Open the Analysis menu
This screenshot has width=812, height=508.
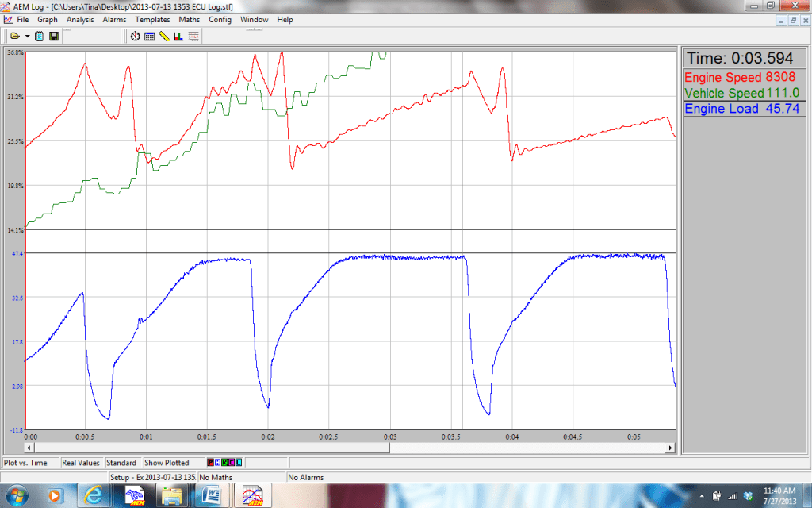80,20
